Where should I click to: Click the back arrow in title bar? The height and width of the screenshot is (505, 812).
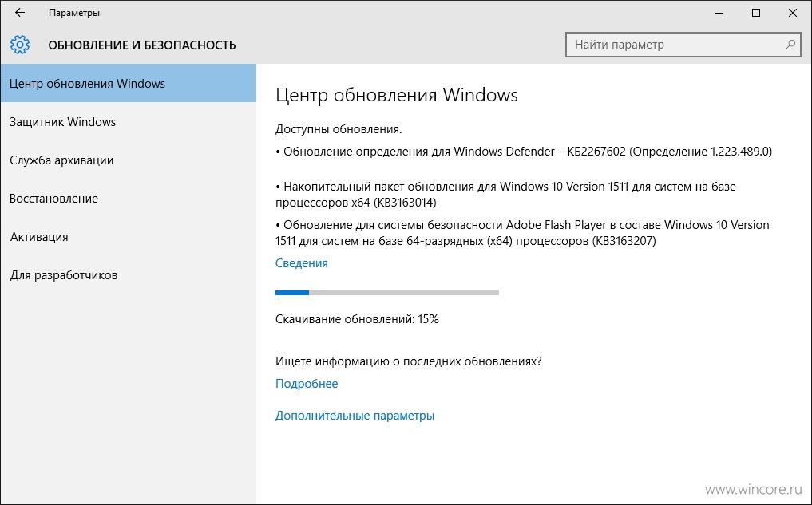click(x=20, y=13)
